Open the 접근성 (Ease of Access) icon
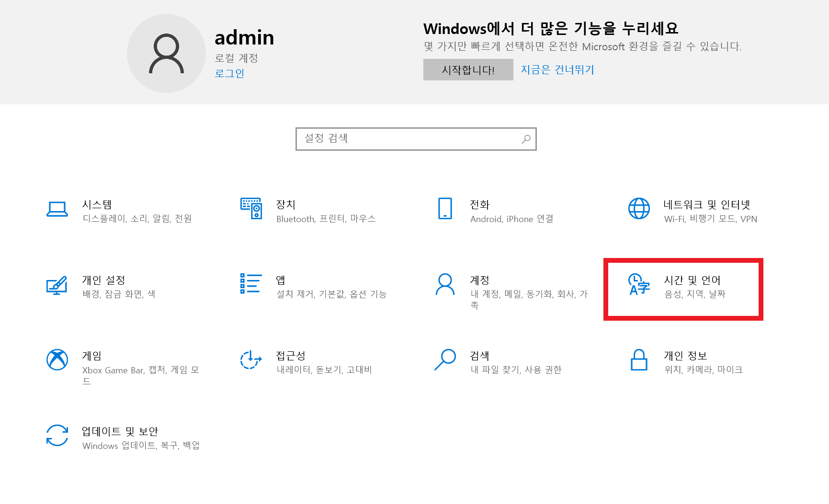 pos(251,359)
